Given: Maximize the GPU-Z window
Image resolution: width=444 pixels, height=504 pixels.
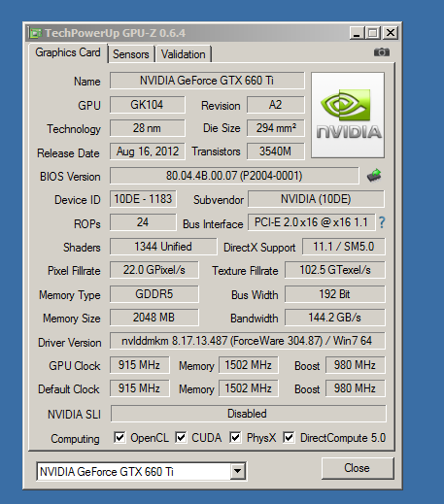Looking at the screenshot, I should click(x=373, y=33).
